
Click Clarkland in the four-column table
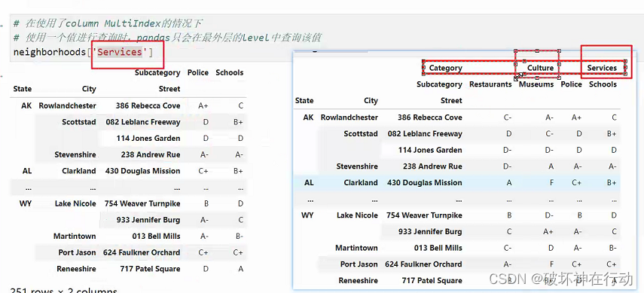[x=361, y=183]
